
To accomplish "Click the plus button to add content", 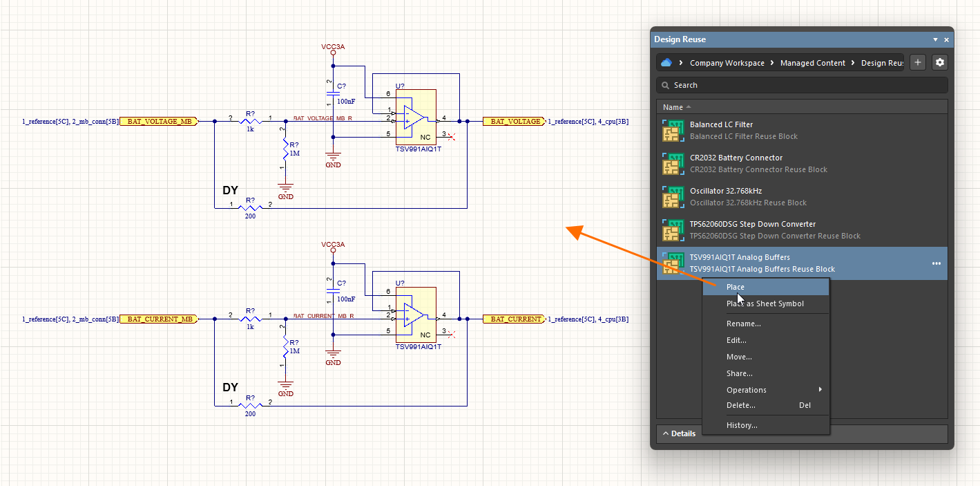I will (x=918, y=62).
